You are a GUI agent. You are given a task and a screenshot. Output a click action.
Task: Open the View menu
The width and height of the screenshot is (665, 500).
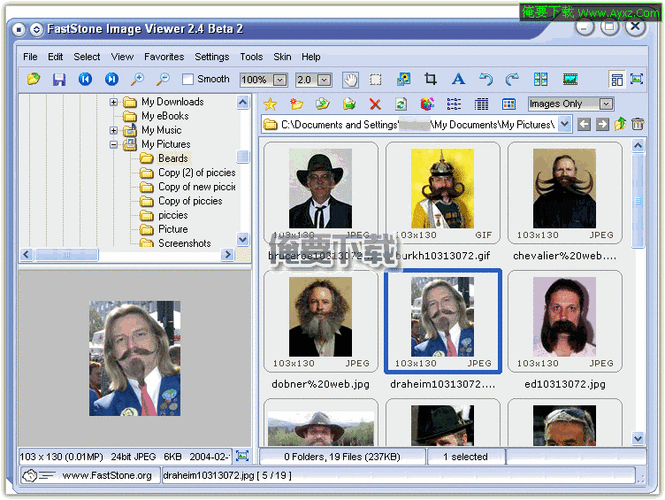click(x=122, y=57)
